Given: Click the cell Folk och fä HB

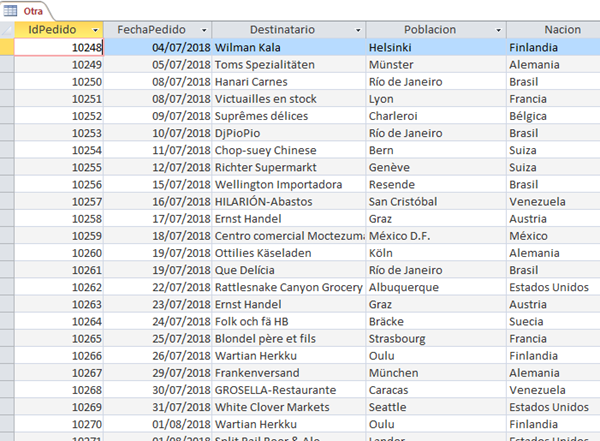Looking at the screenshot, I should tap(289, 322).
